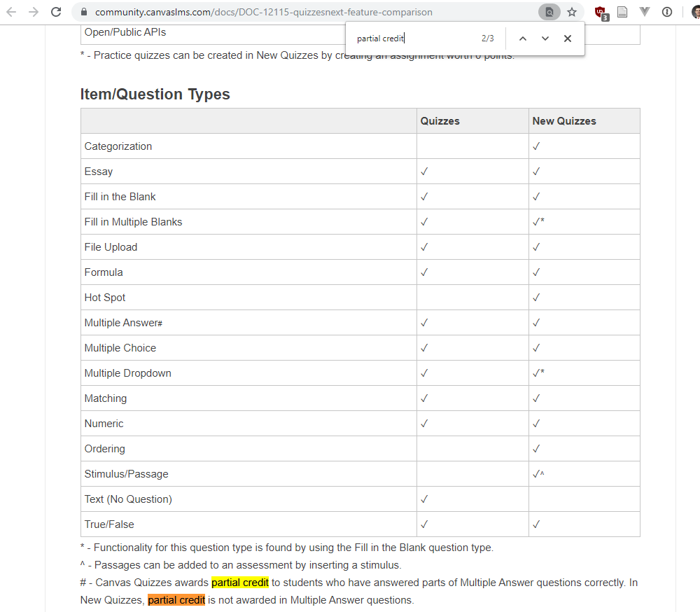Open the red shield extension with badge 3

click(601, 13)
